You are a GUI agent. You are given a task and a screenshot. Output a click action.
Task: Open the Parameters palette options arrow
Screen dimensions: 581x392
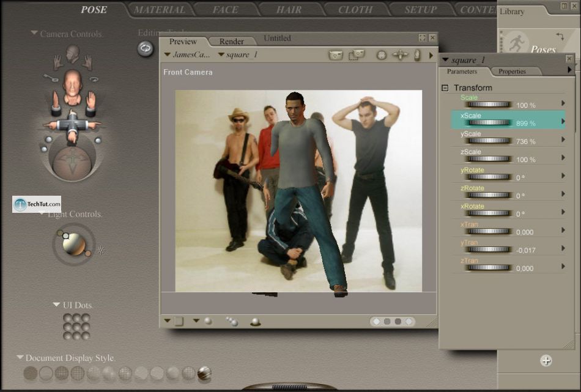pos(569,69)
